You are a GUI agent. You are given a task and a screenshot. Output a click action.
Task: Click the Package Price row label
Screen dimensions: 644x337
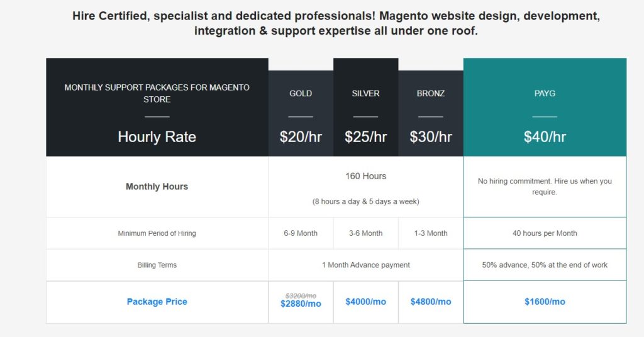157,302
